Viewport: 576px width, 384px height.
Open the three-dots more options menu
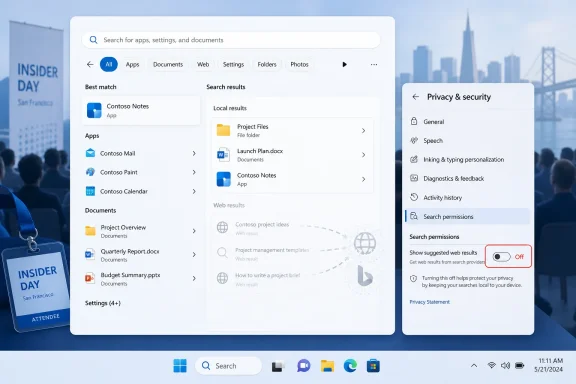pos(374,64)
